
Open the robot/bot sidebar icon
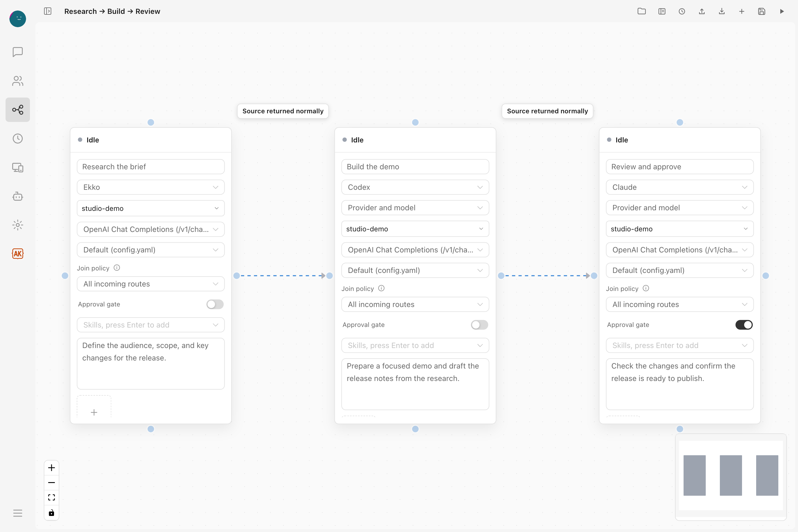(18, 196)
